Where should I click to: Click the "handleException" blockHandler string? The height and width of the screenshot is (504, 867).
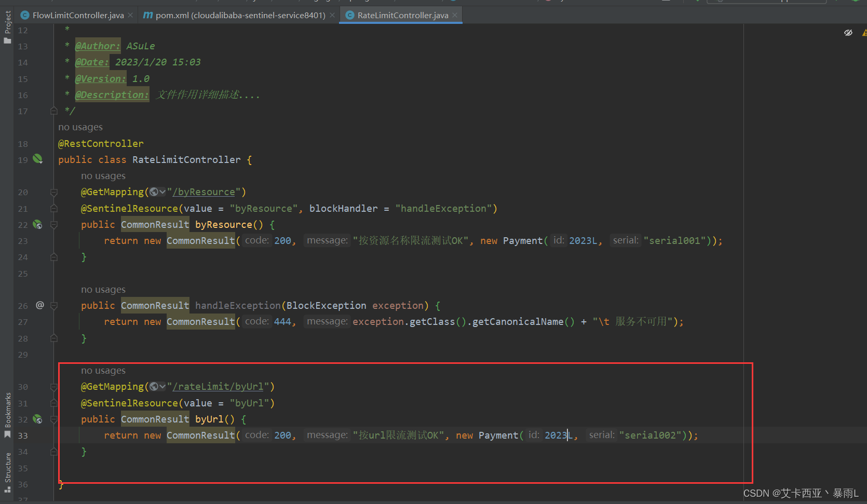pos(443,208)
